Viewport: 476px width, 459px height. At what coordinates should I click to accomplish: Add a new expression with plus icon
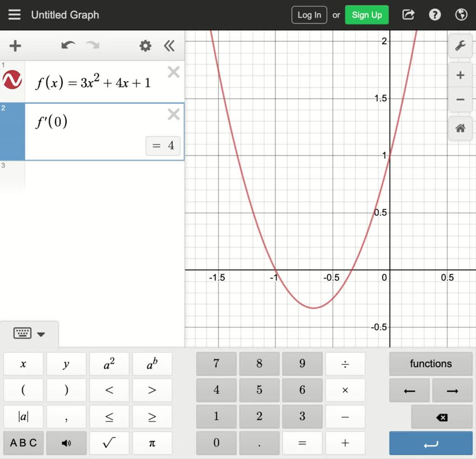pos(15,46)
